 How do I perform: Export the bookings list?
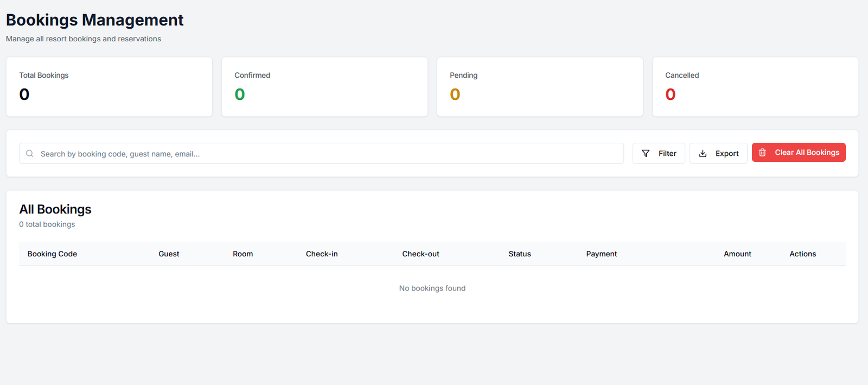point(718,154)
